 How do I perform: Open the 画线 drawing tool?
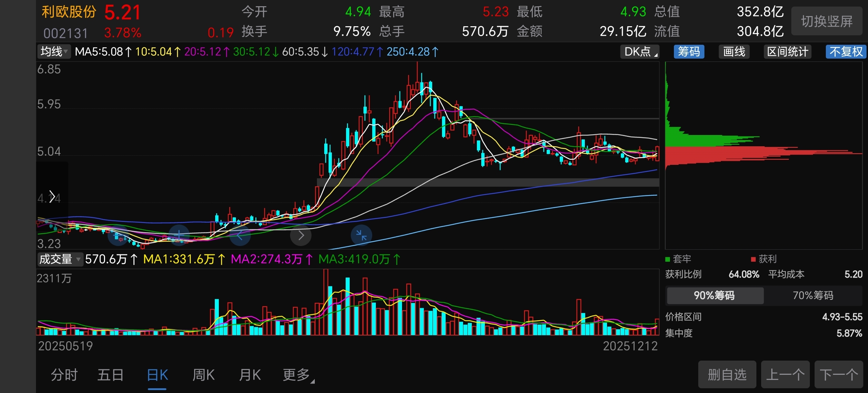[734, 52]
